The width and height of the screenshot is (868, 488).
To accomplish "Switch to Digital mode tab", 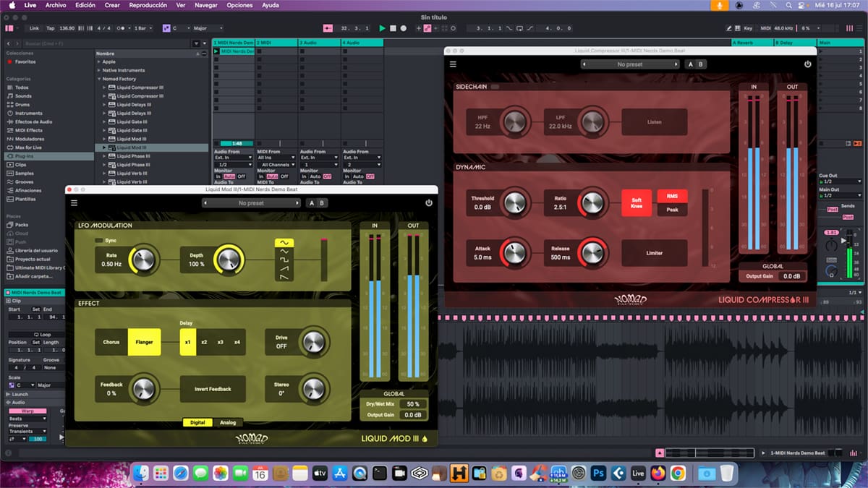I will [197, 422].
